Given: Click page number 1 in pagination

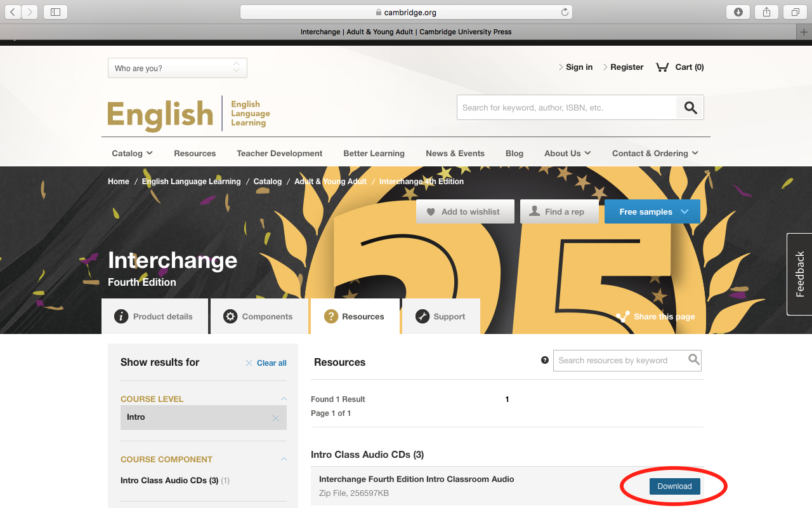Looking at the screenshot, I should [x=507, y=399].
